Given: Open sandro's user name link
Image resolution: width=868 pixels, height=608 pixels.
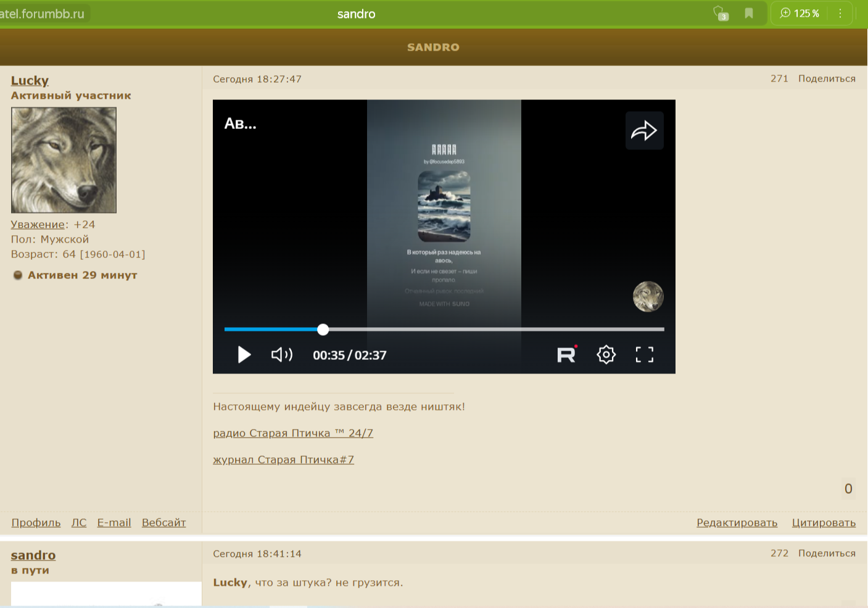Looking at the screenshot, I should [x=33, y=555].
